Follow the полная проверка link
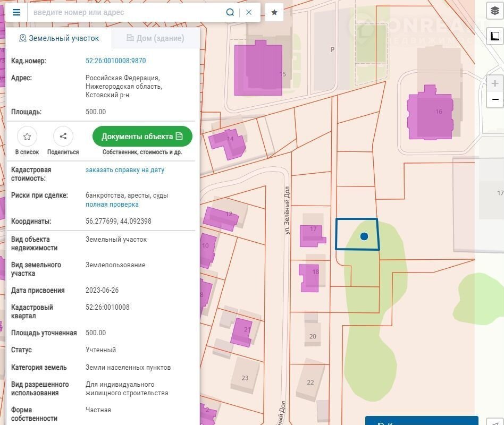This screenshot has width=504, height=425. coord(112,205)
